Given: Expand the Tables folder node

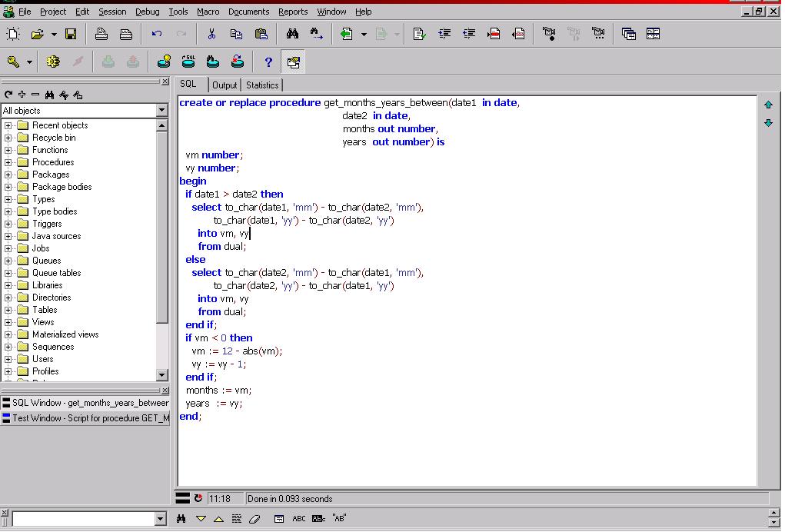Looking at the screenshot, I should (8, 310).
